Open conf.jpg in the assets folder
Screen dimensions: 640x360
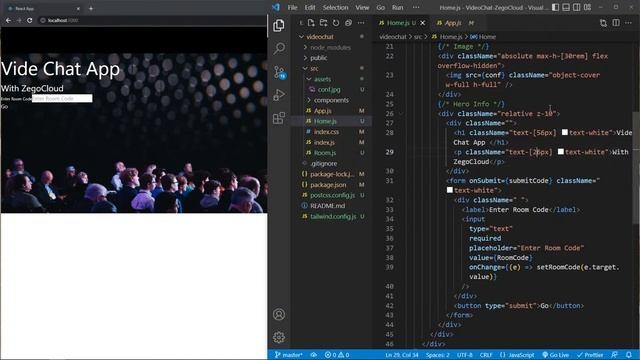tap(329, 89)
